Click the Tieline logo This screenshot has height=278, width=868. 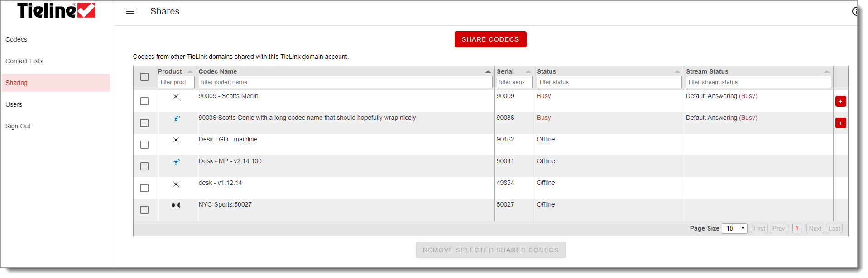point(56,10)
